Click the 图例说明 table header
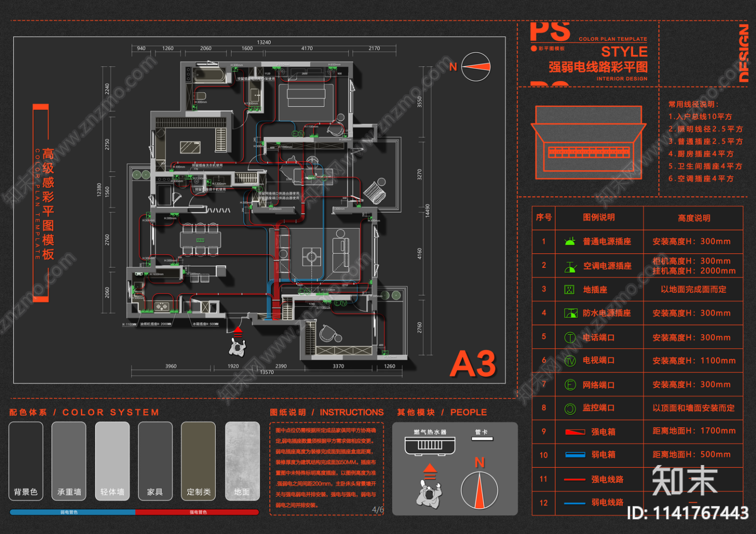Image resolution: width=756 pixels, height=534 pixels. [x=599, y=218]
